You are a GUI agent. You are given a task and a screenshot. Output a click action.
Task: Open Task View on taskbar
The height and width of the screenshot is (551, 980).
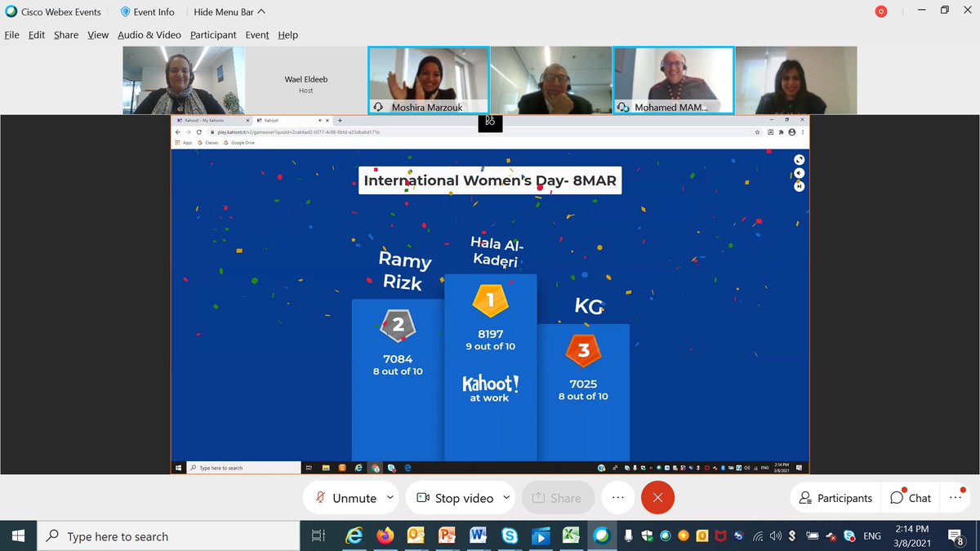click(x=318, y=536)
